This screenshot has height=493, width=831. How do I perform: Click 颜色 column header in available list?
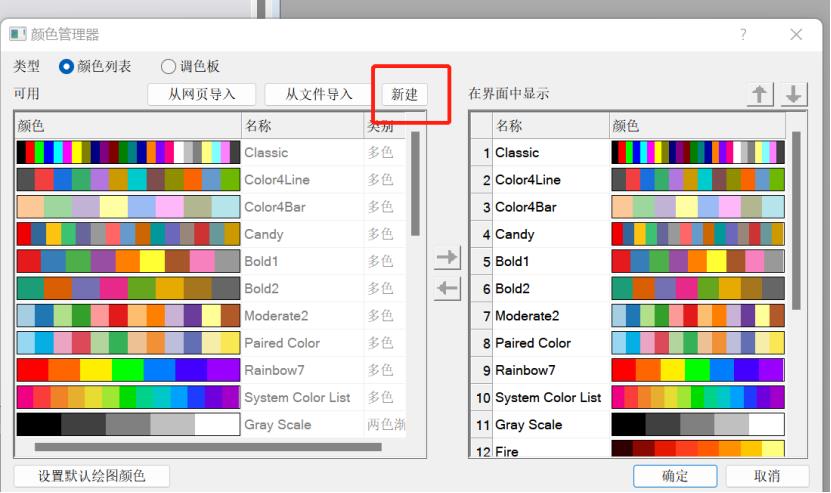(x=128, y=126)
